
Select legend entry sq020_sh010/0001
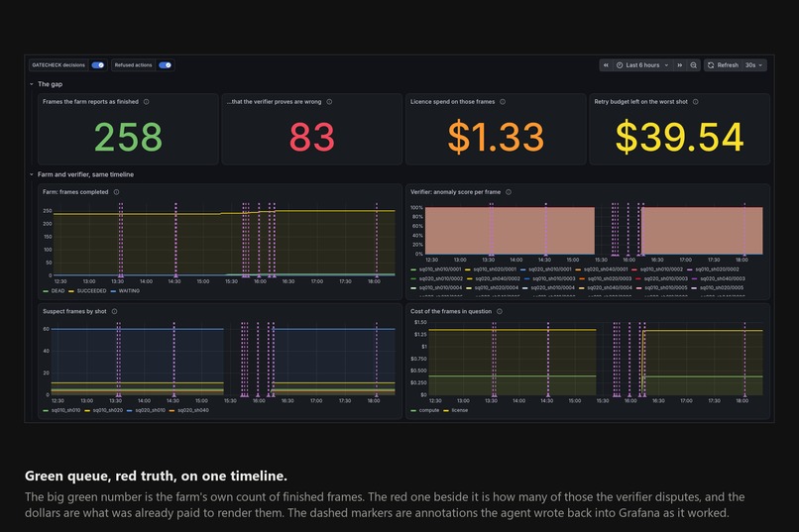[550, 269]
